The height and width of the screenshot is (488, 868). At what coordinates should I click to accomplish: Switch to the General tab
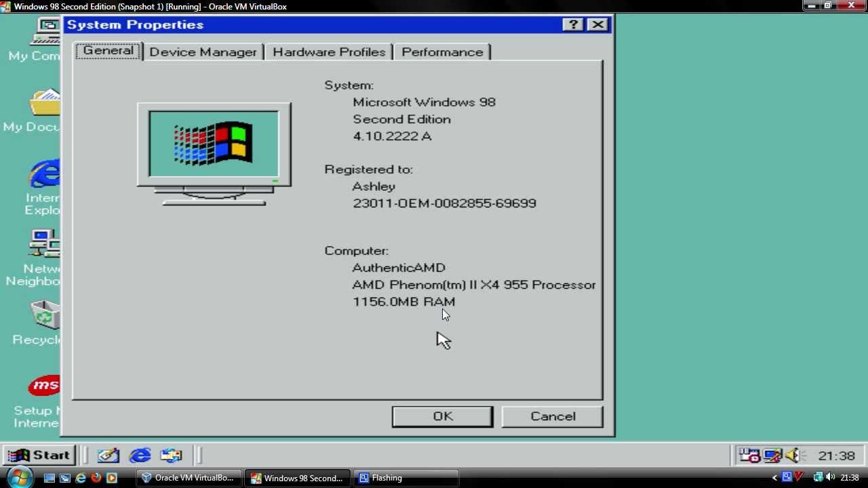pyautogui.click(x=108, y=51)
